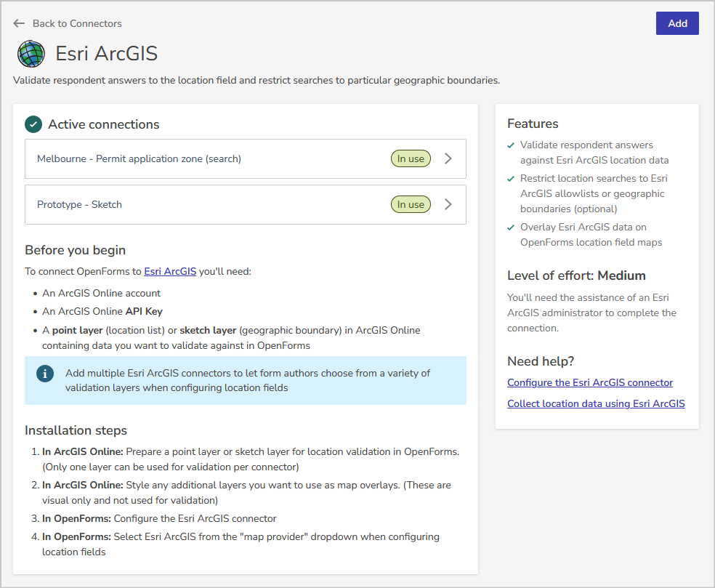Screen dimensions: 715x588
Task: Click installation step 4 Select Esri ArcGIS
Action: tap(241, 544)
